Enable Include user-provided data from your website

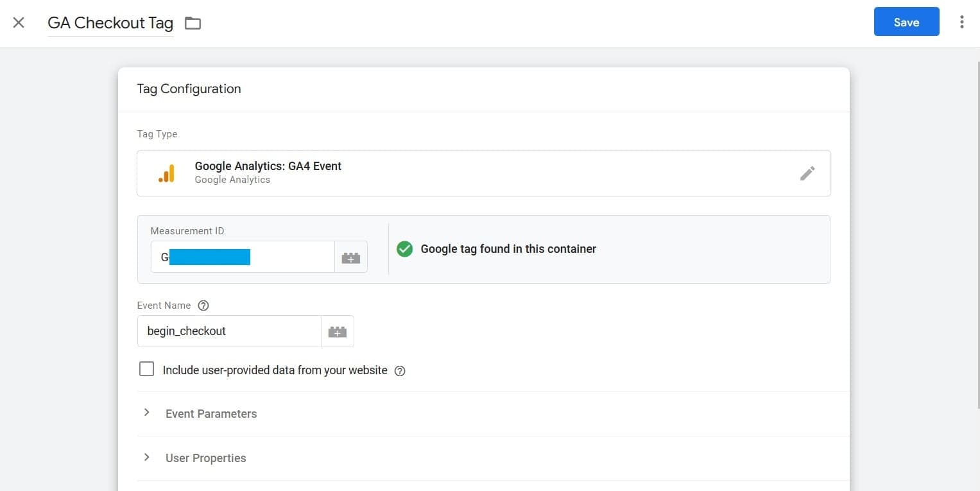click(x=146, y=368)
